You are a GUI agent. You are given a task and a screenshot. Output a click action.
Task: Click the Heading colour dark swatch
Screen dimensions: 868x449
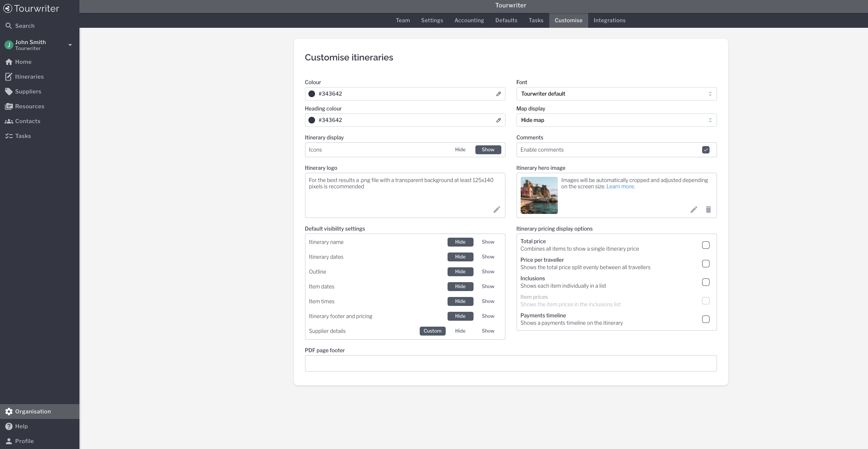tap(312, 120)
